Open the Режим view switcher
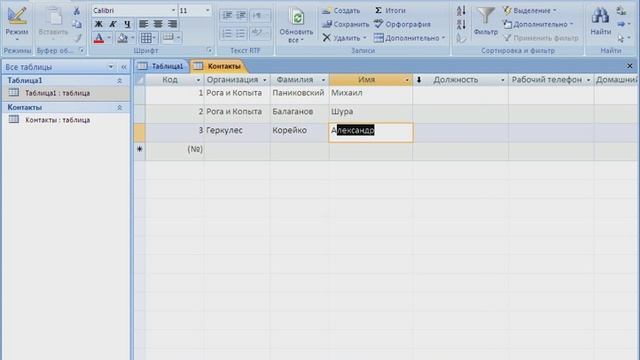This screenshot has height=360, width=640. pos(17,24)
